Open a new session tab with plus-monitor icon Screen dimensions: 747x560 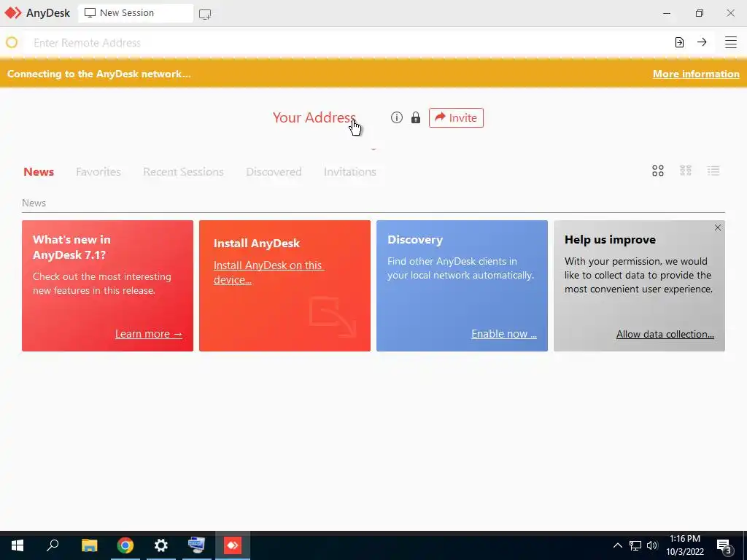[205, 14]
